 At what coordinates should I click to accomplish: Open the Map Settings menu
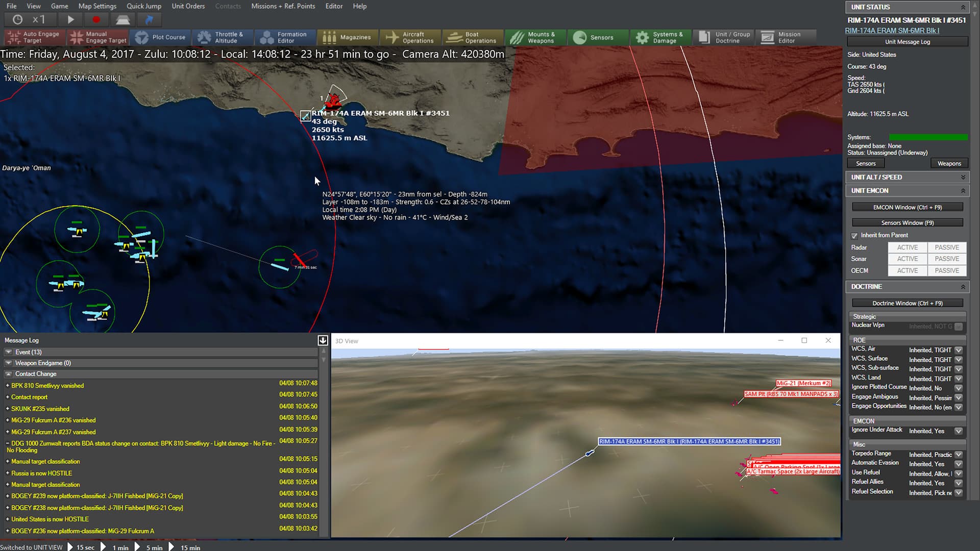(97, 6)
